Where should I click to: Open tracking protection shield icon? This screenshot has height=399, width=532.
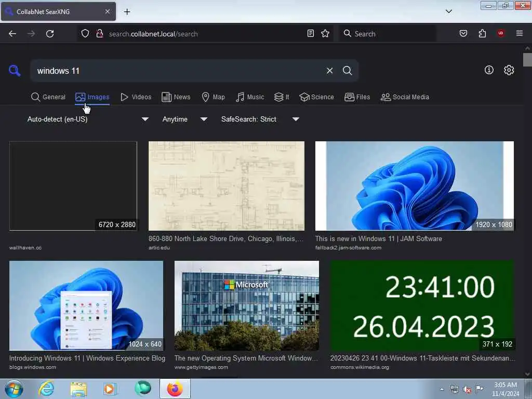(85, 34)
